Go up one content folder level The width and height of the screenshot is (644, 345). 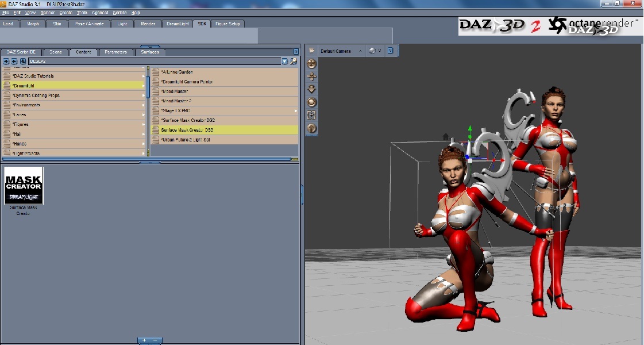tap(23, 62)
